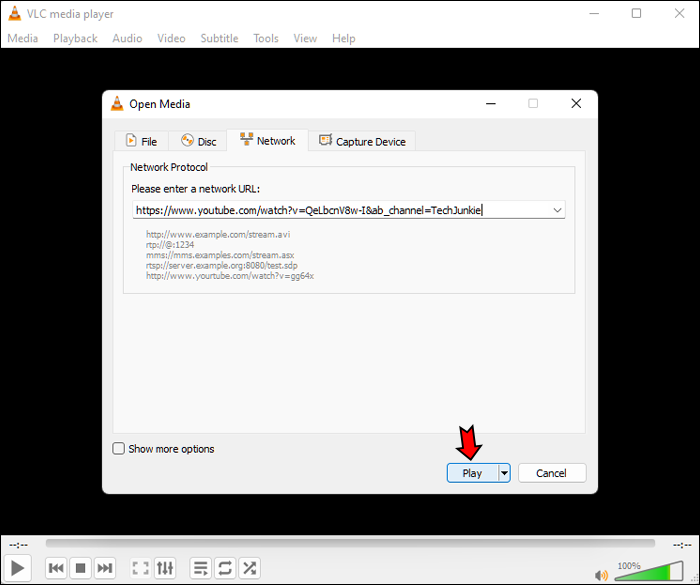
Task: Toggle loop mode icon
Action: (225, 568)
